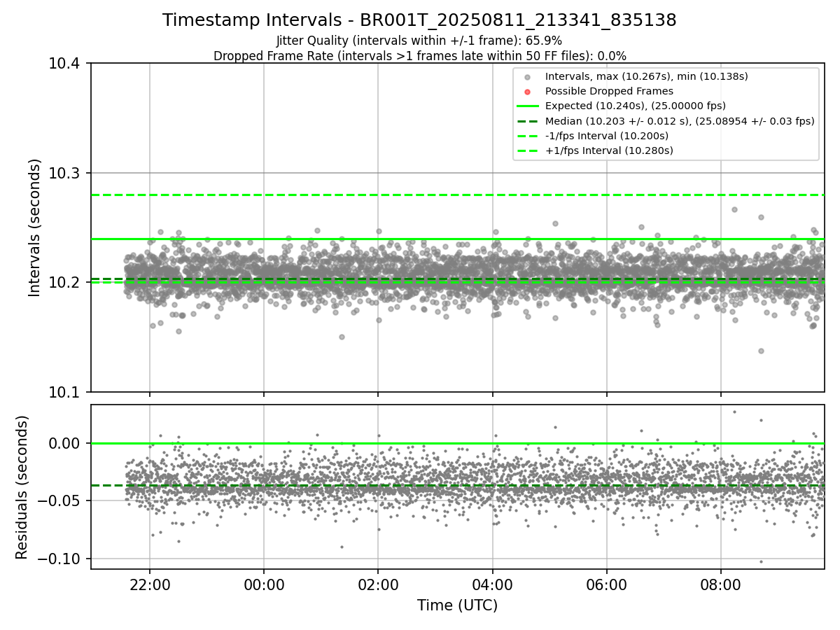The width and height of the screenshot is (840, 630).
Task: Click the 'Time (UTC)' x-axis label
Action: pyautogui.click(x=457, y=605)
